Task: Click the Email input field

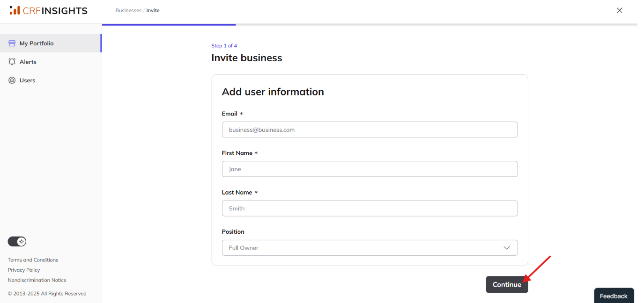Action: pyautogui.click(x=370, y=130)
